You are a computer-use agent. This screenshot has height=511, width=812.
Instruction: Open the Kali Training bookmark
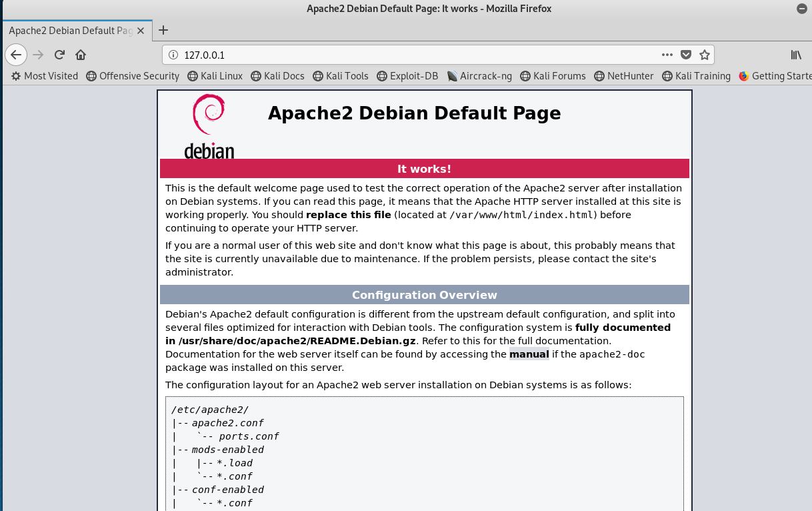click(x=696, y=76)
